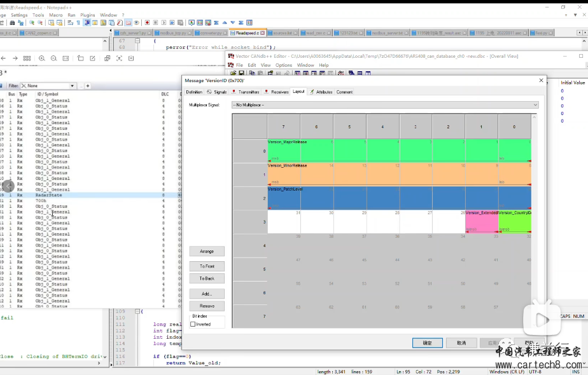
Task: Click the zoom out magnifier in trace viewer toolbar
Action: pyautogui.click(x=53, y=58)
